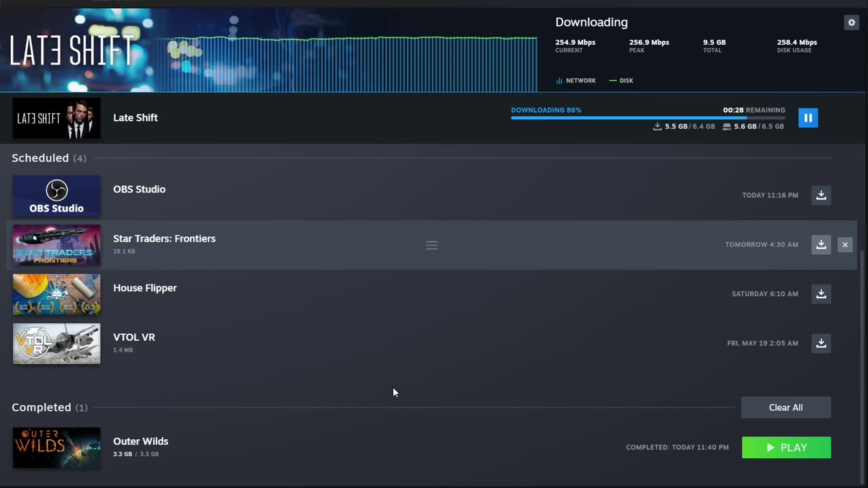The width and height of the screenshot is (868, 488).
Task: Click the 258.4 Mbps disk usage
Action: 797,42
